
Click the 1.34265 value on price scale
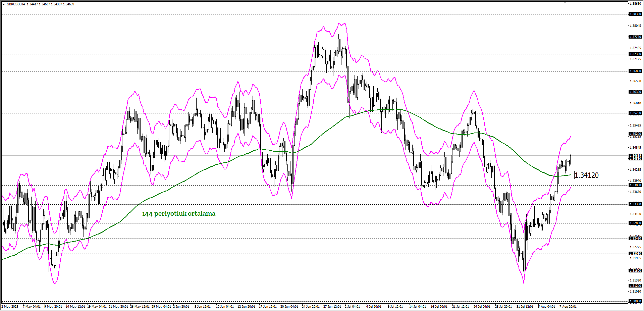pos(636,170)
